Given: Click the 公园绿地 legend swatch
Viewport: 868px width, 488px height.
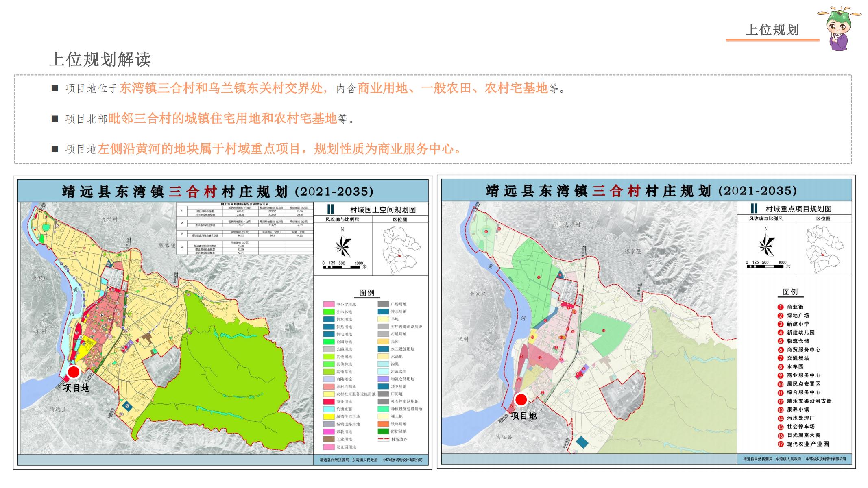Looking at the screenshot, I should 329,342.
